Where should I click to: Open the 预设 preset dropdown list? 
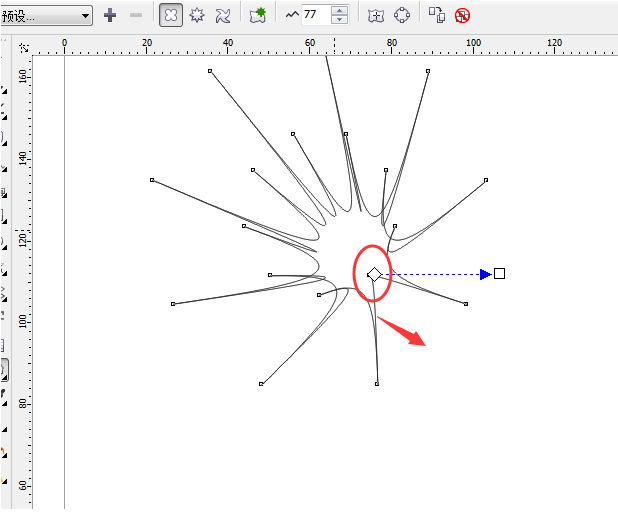coord(46,16)
